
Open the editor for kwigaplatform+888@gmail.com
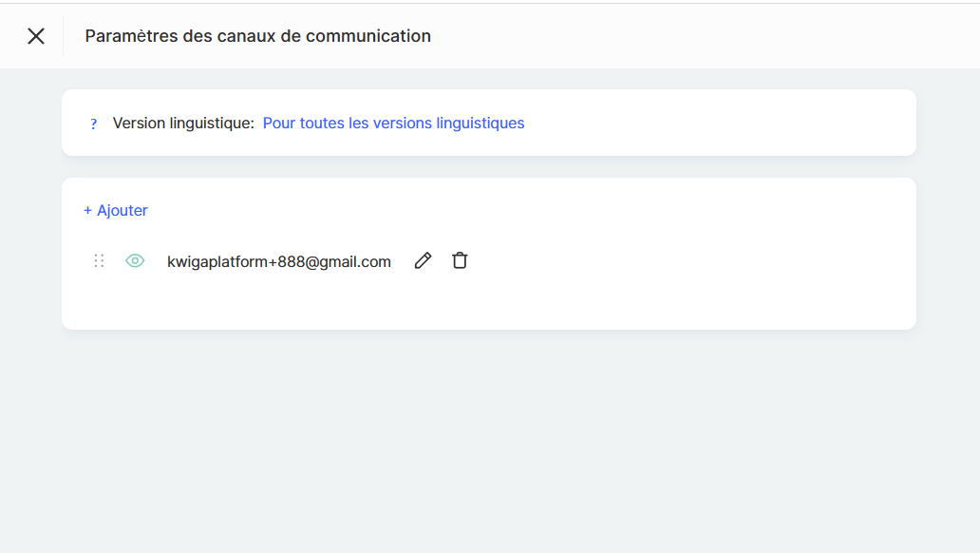coord(424,260)
